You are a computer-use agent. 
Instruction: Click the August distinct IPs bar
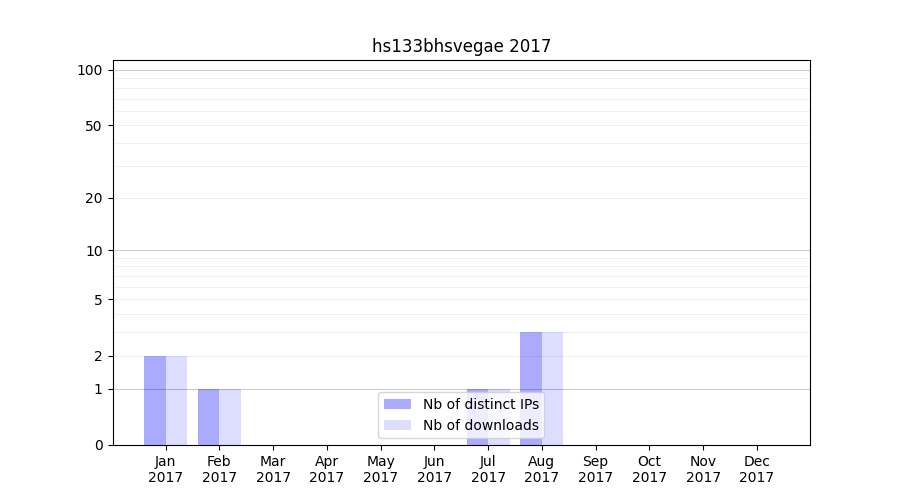pos(531,388)
